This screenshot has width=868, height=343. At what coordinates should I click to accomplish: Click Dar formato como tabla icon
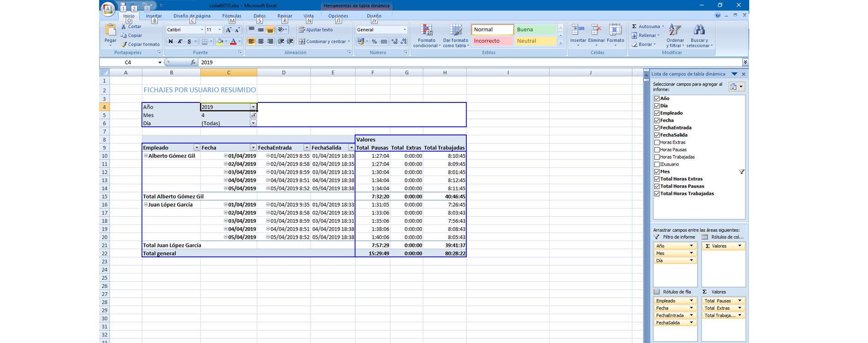(x=455, y=30)
